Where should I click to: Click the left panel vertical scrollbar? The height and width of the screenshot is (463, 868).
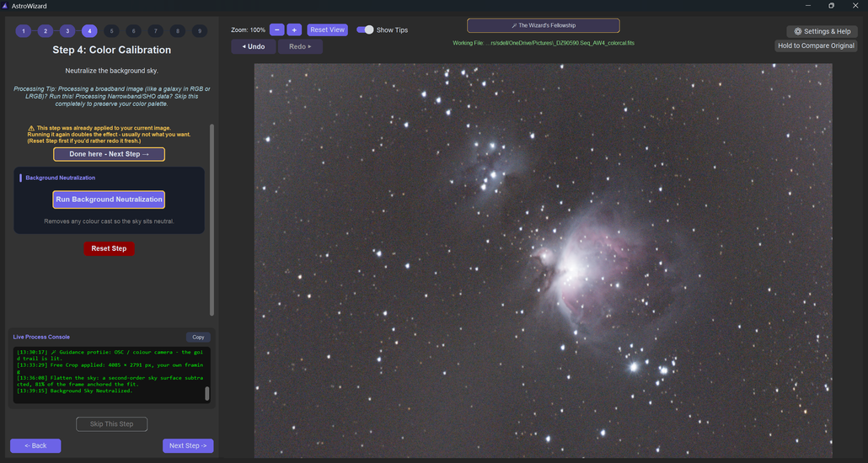click(x=212, y=220)
